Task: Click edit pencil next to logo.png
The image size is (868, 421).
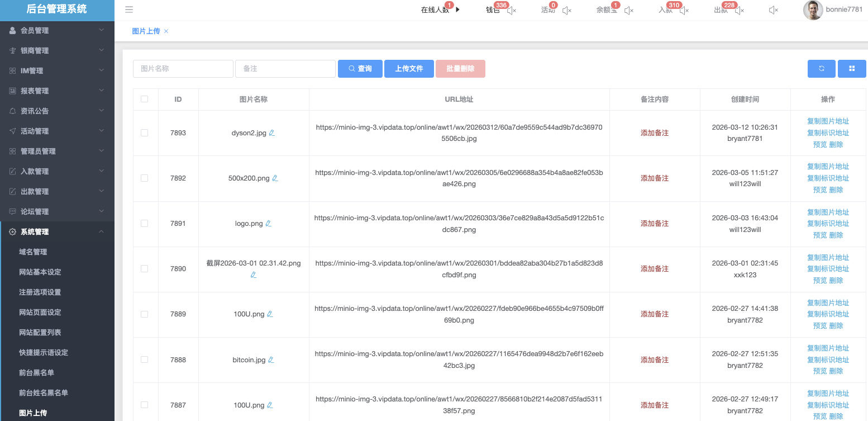Action: click(268, 224)
